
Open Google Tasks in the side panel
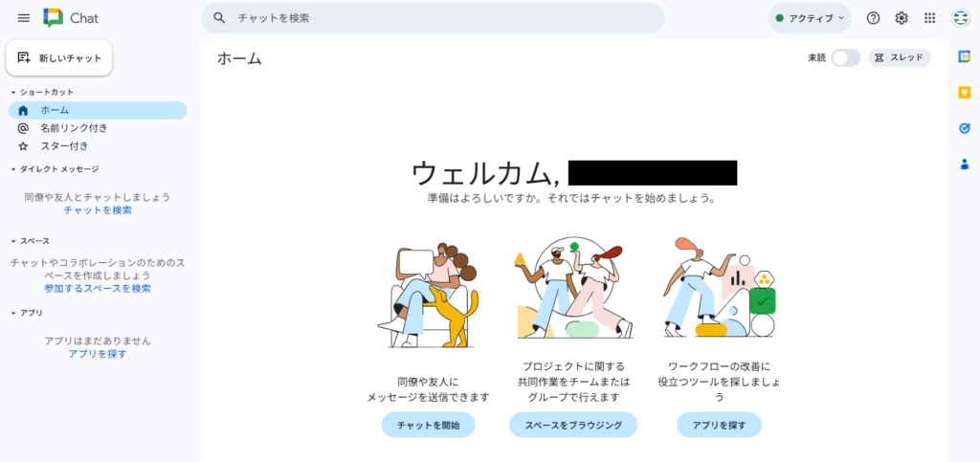964,128
